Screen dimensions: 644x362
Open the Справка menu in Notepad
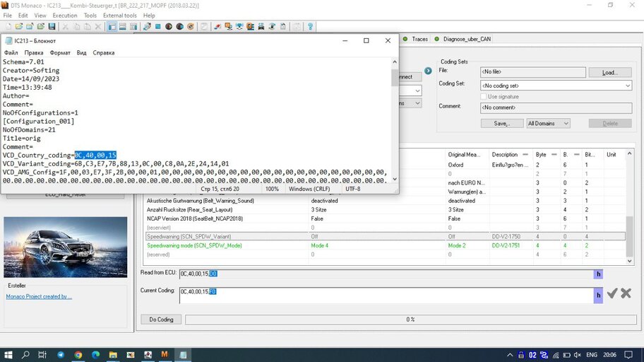pyautogui.click(x=104, y=52)
